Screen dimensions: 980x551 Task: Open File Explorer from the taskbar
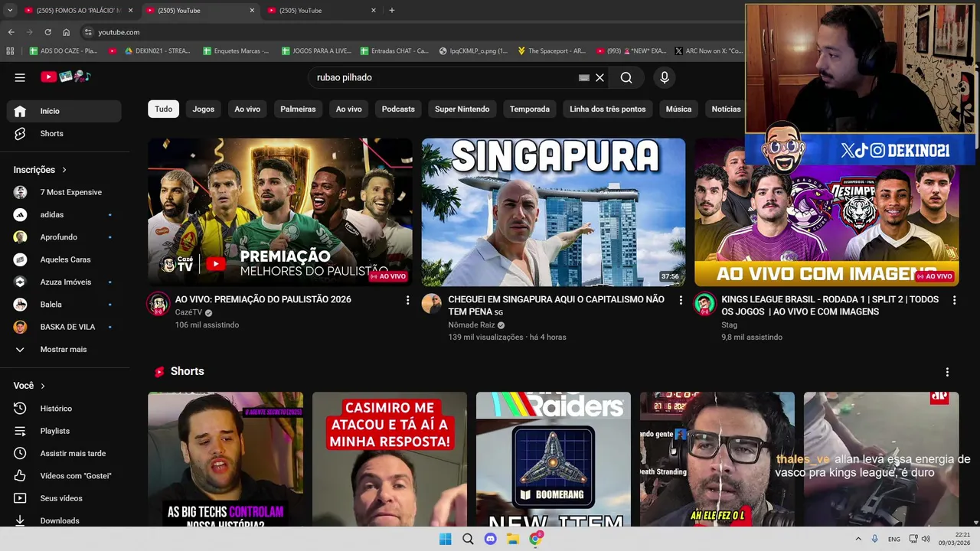513,539
